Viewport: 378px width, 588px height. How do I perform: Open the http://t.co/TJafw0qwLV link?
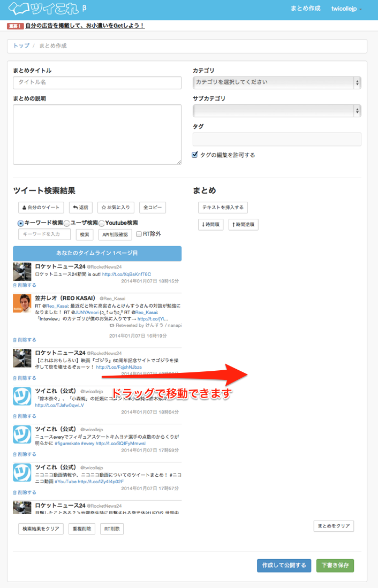(x=59, y=406)
